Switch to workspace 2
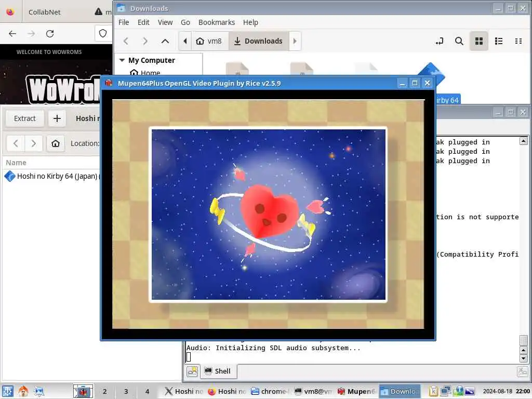 coord(105,391)
